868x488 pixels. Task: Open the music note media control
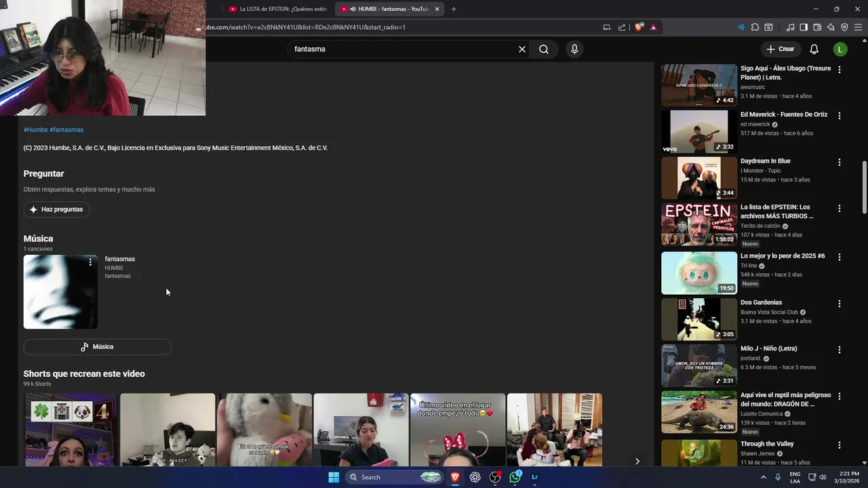791,27
